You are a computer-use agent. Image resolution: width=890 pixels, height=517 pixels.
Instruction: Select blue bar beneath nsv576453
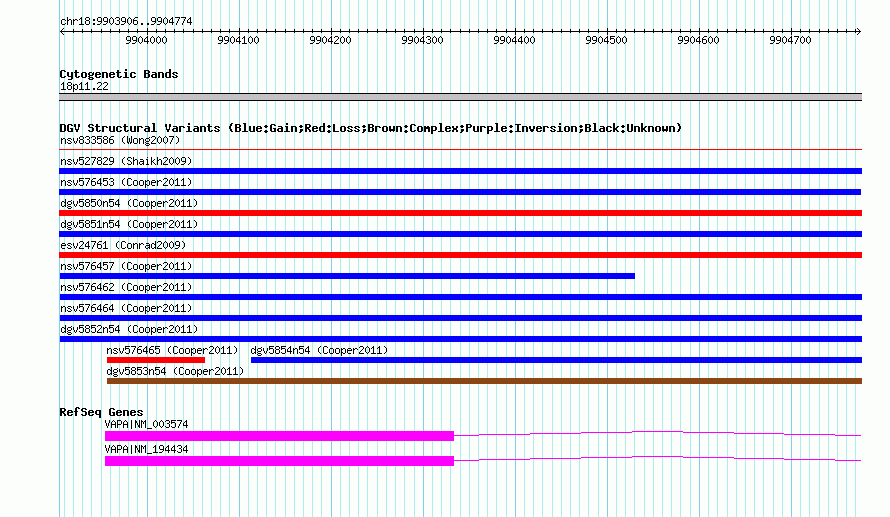[x=460, y=192]
